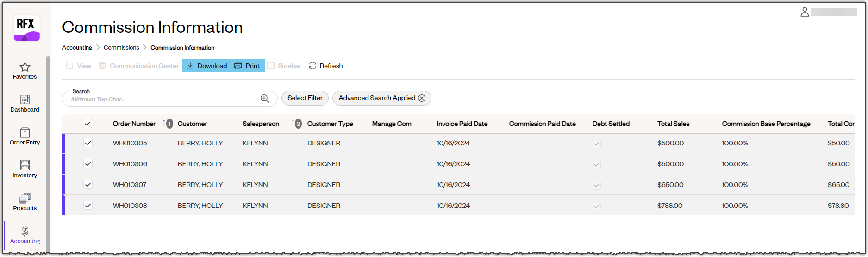The width and height of the screenshot is (868, 257).
Task: Click the $65.00 commission cell
Action: [838, 185]
